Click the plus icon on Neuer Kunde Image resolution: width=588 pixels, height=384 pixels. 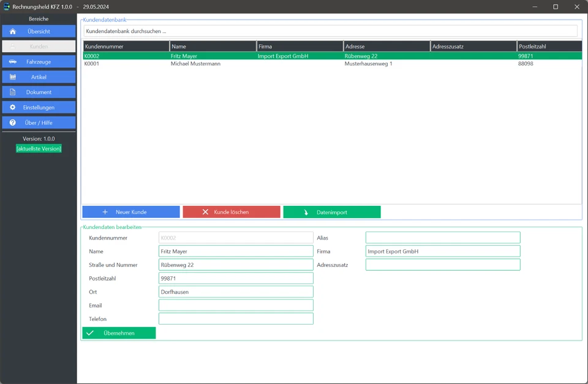coord(105,212)
